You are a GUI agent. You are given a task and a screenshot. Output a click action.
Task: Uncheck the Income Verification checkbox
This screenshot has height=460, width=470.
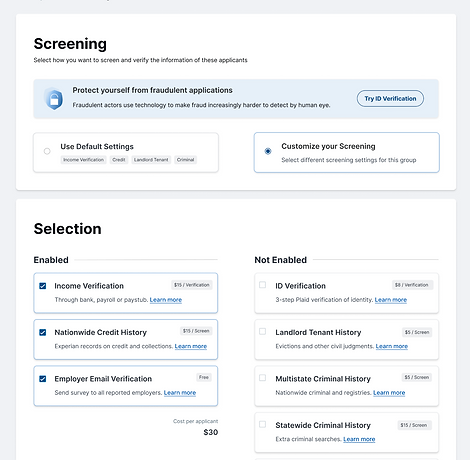43,286
